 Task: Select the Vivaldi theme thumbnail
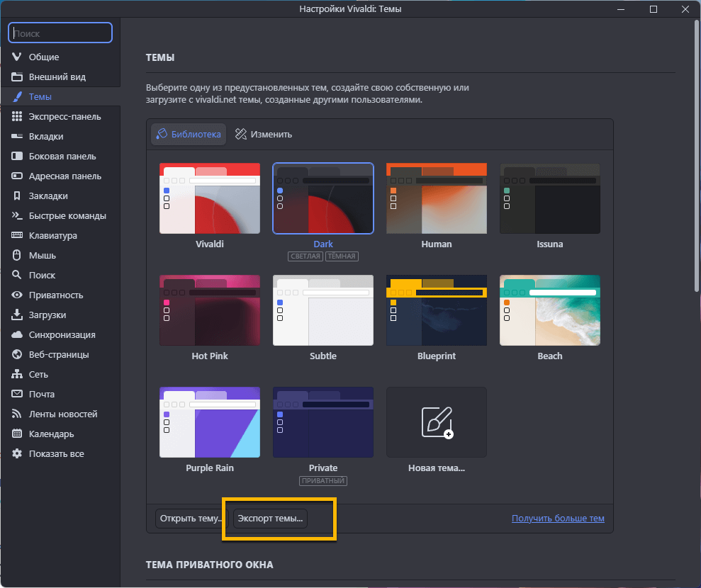(210, 198)
